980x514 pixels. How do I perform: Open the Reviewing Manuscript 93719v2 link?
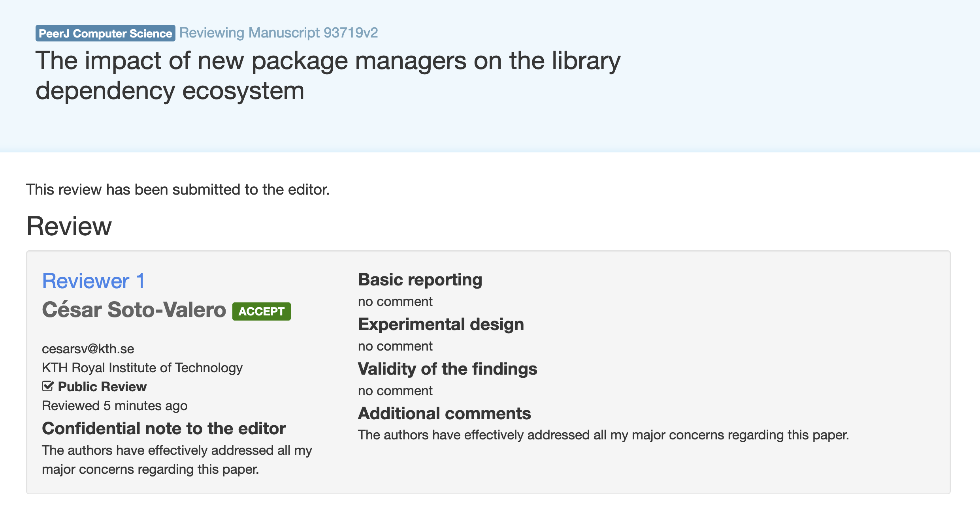click(x=279, y=33)
